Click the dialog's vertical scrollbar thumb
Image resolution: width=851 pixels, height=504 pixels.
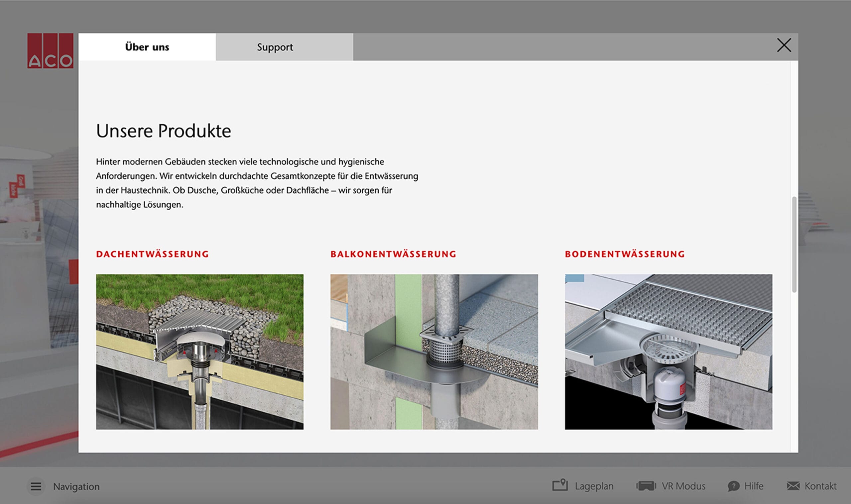pyautogui.click(x=794, y=244)
